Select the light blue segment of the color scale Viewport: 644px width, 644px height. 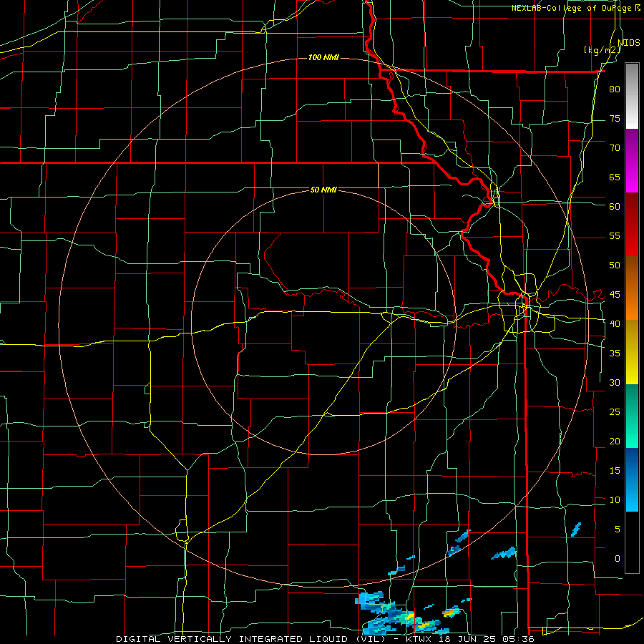click(632, 495)
